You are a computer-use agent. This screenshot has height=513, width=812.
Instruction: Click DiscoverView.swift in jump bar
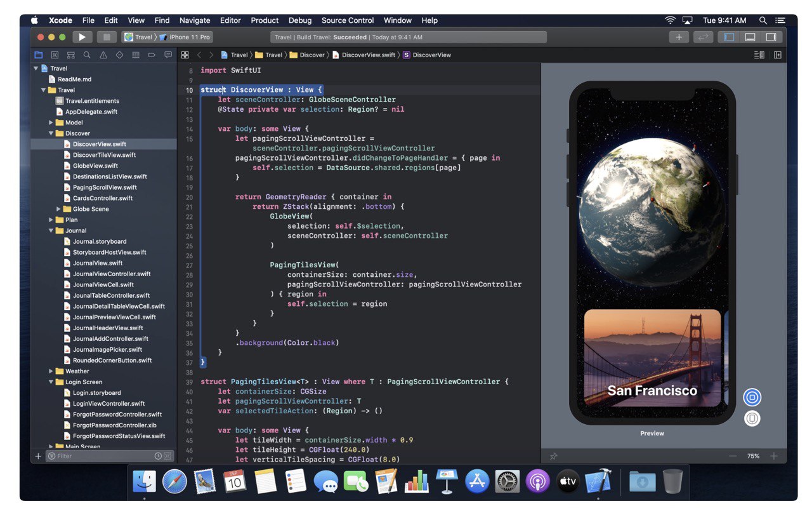point(363,55)
